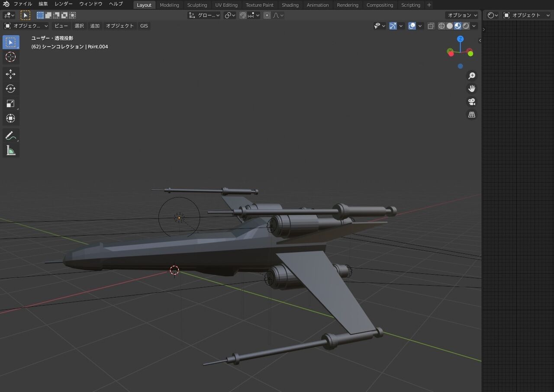Open the ヘルプ menu
The width and height of the screenshot is (554, 392).
pos(116,4)
